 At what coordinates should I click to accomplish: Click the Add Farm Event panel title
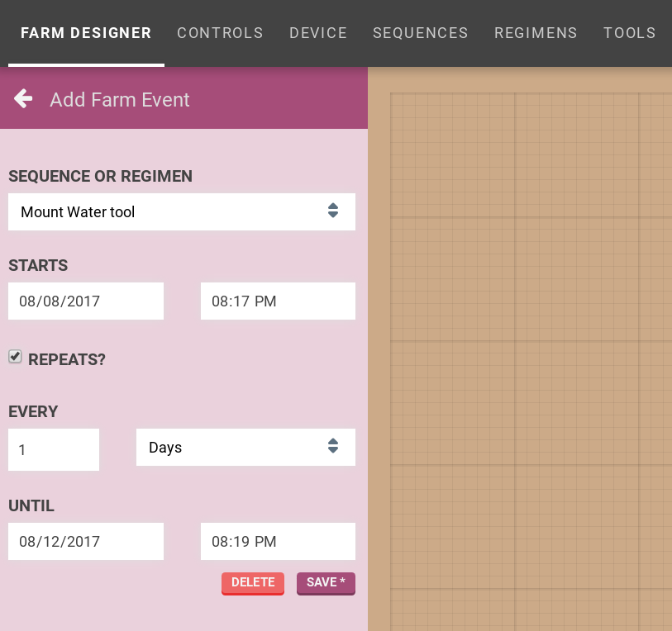tap(120, 100)
